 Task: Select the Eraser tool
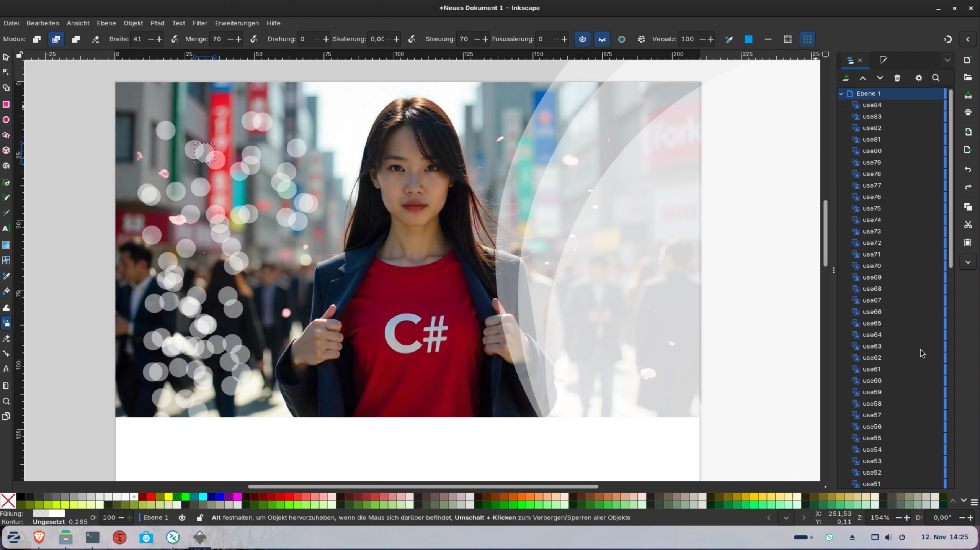click(6, 339)
